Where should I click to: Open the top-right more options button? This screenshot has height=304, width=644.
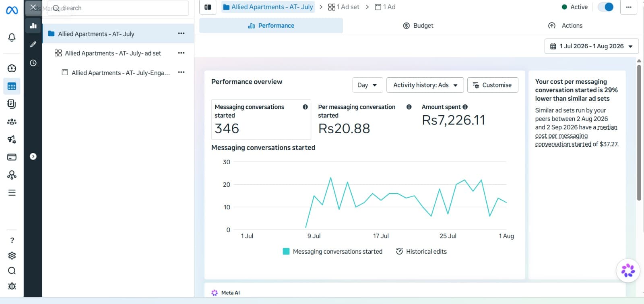coord(629,7)
